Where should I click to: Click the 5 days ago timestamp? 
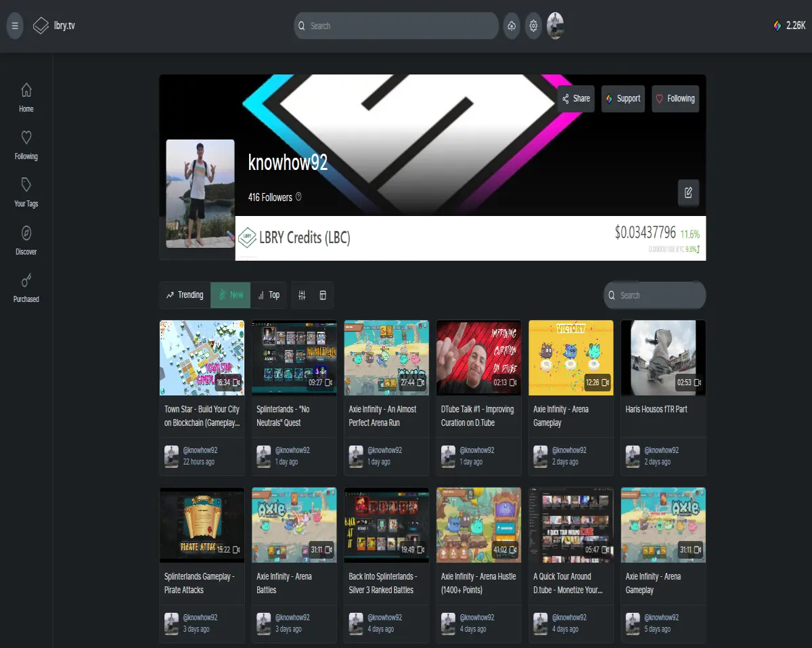[x=657, y=629]
